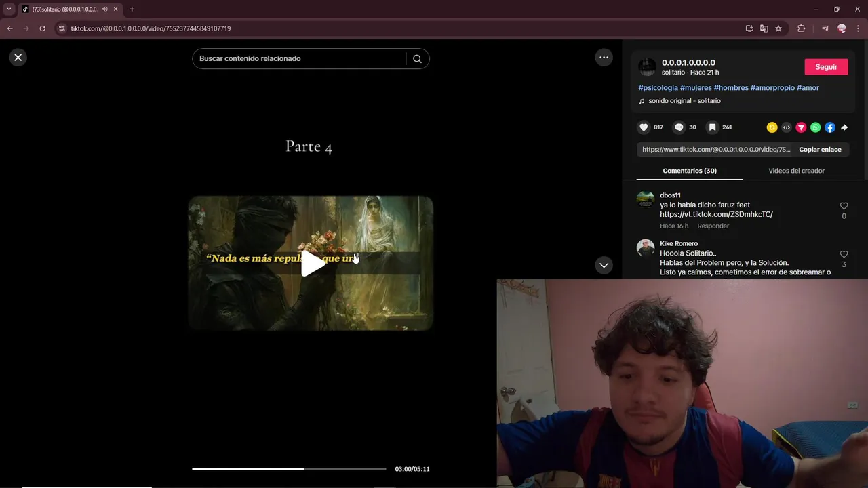
Task: Bookmark this page with star icon
Action: (x=778, y=28)
